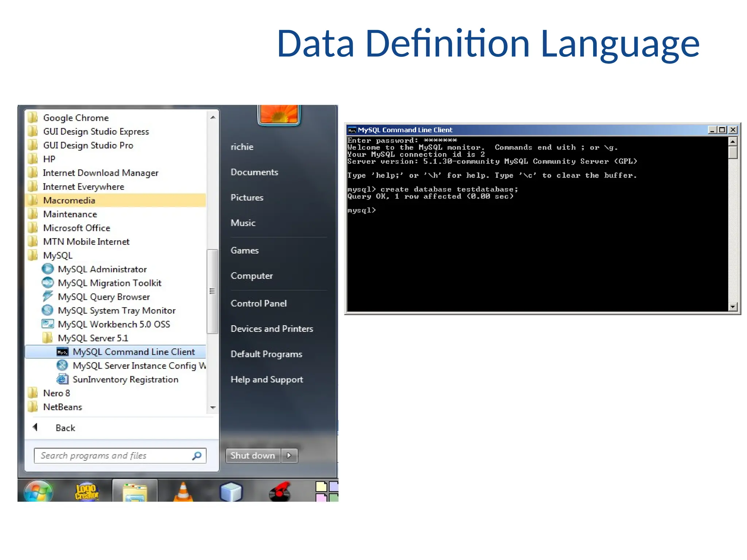This screenshot has height=560, width=747.
Task: Click the user account picture
Action: [x=279, y=114]
